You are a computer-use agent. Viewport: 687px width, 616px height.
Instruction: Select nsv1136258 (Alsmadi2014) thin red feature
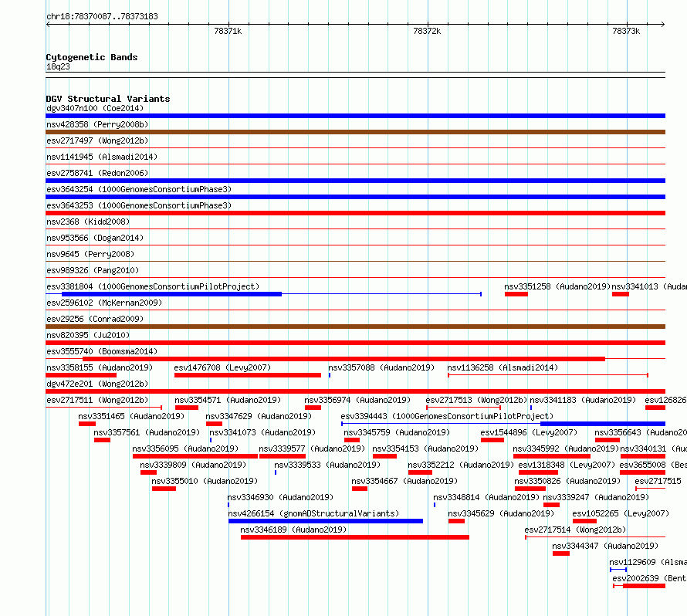[x=548, y=375]
